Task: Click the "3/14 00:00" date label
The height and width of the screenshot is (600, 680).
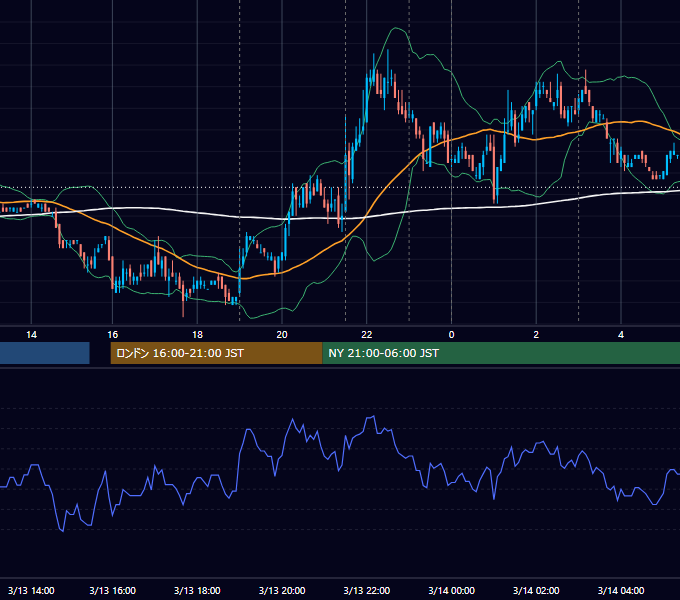Action: coord(451,590)
